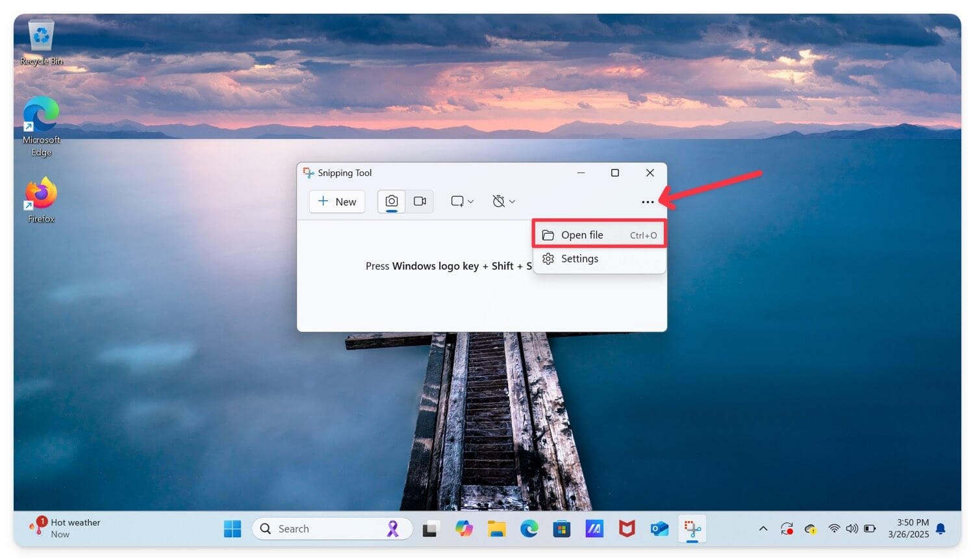The height and width of the screenshot is (560, 975).
Task: Minimize the Snipping Tool window
Action: click(x=581, y=173)
